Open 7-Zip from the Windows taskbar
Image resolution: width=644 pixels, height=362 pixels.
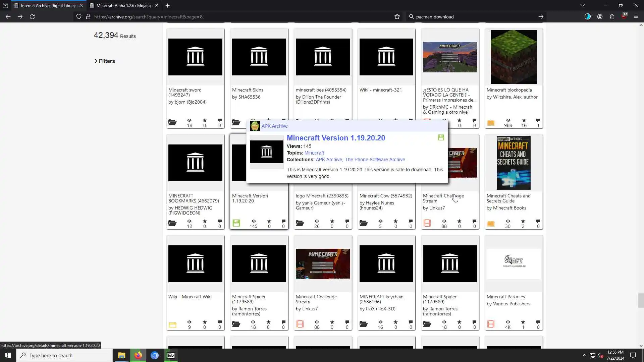point(171,355)
